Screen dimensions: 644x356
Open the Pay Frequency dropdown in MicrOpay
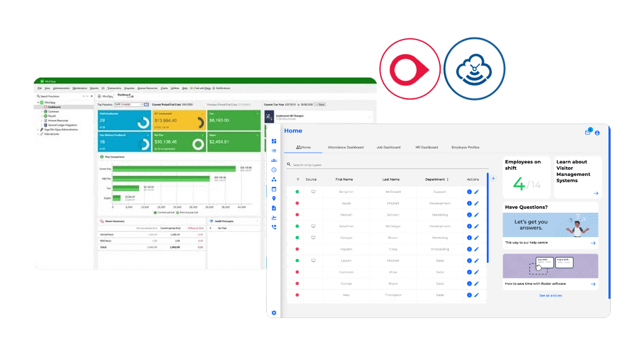(x=129, y=105)
